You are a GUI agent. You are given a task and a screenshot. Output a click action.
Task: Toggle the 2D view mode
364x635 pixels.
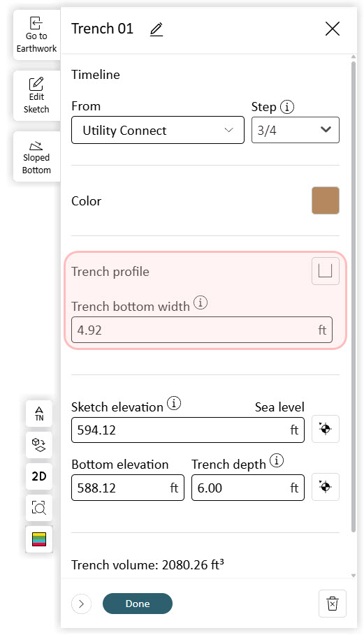coord(39,476)
